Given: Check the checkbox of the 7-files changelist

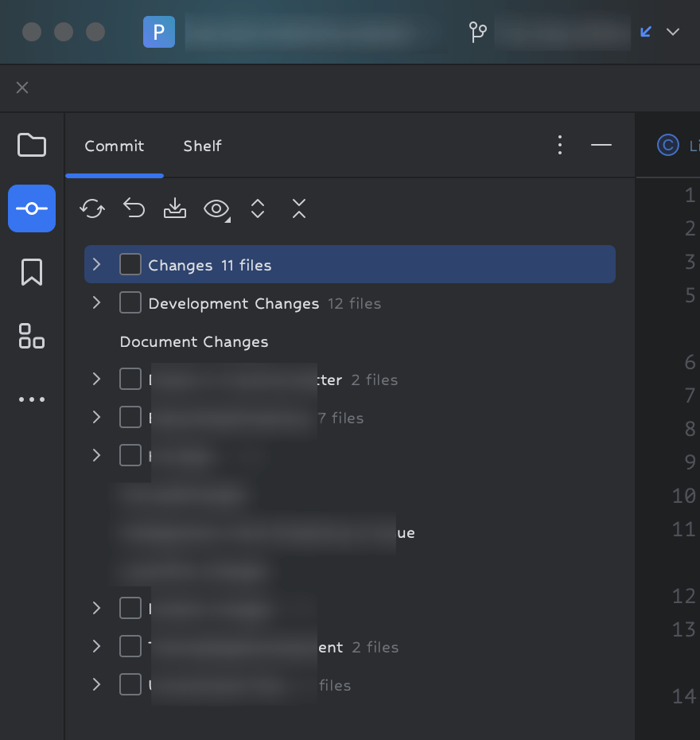Looking at the screenshot, I should tap(130, 417).
